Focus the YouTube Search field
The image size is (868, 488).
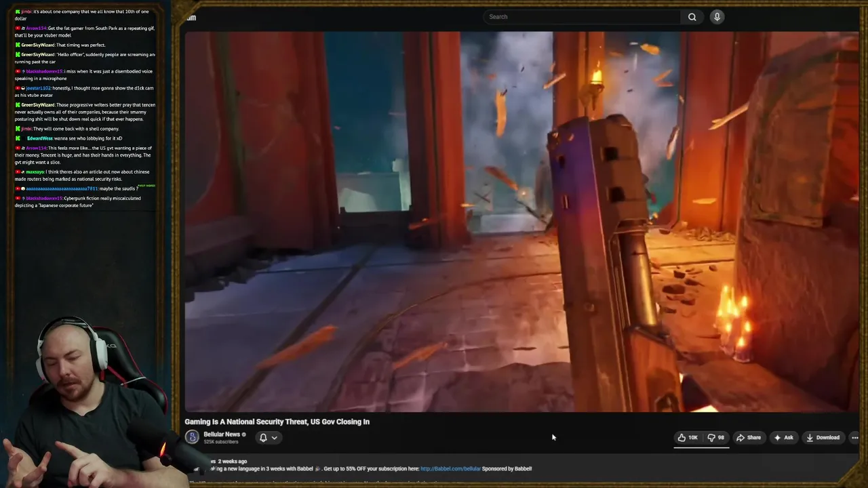point(583,17)
